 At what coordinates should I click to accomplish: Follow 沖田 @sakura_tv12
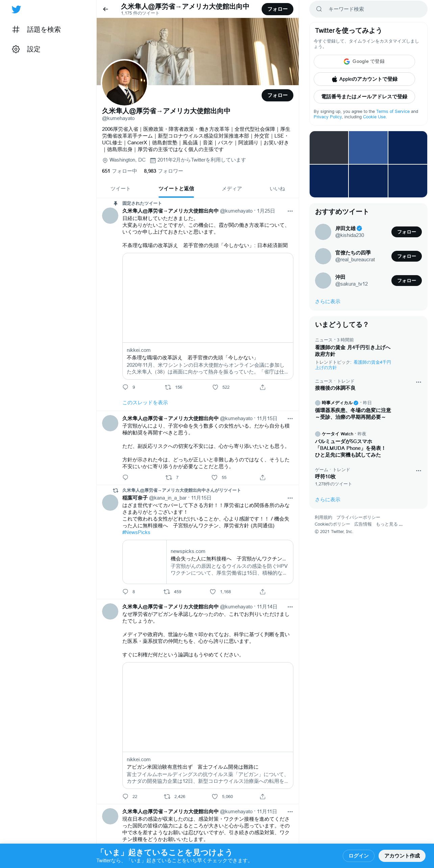pyautogui.click(x=407, y=281)
